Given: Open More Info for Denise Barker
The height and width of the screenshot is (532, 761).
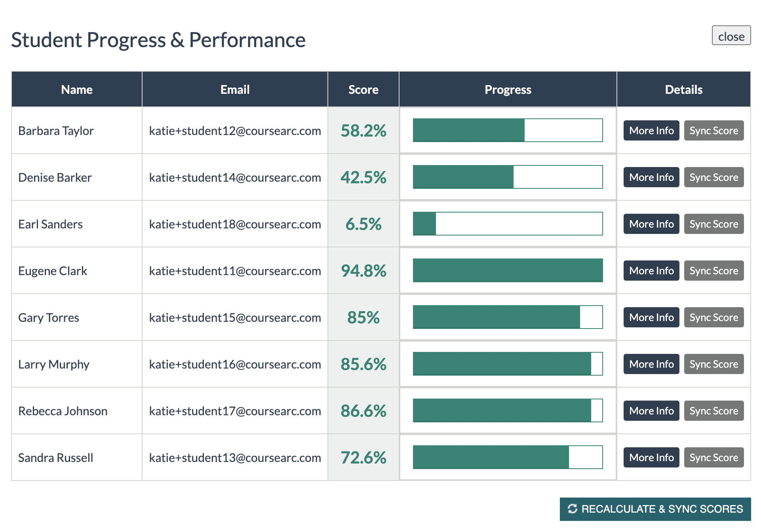Looking at the screenshot, I should coord(651,177).
